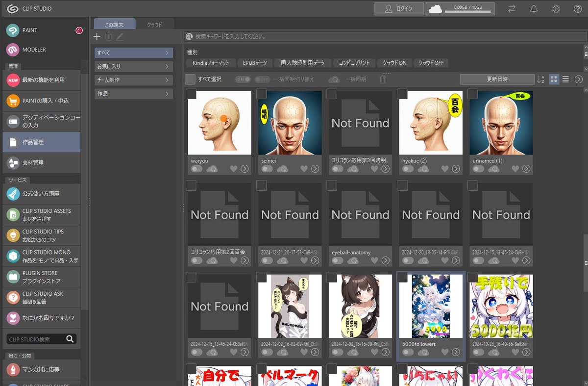Viewport: 588px width, 386px height.
Task: Open PLUGIN STORE プラグインストア
Action: coord(42,277)
